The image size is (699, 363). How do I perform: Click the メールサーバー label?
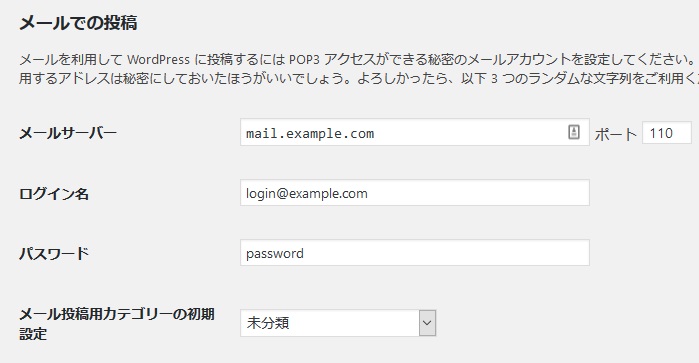(x=68, y=133)
